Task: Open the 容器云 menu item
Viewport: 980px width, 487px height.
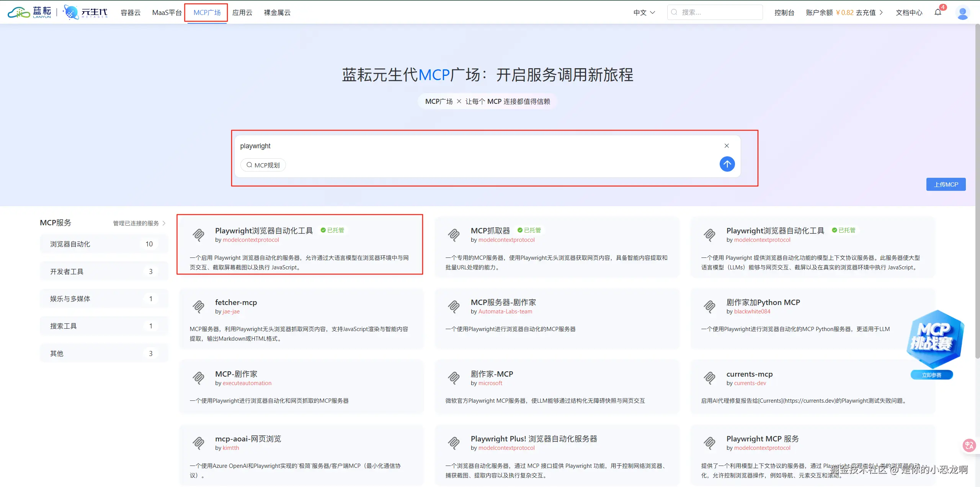Action: click(x=131, y=13)
